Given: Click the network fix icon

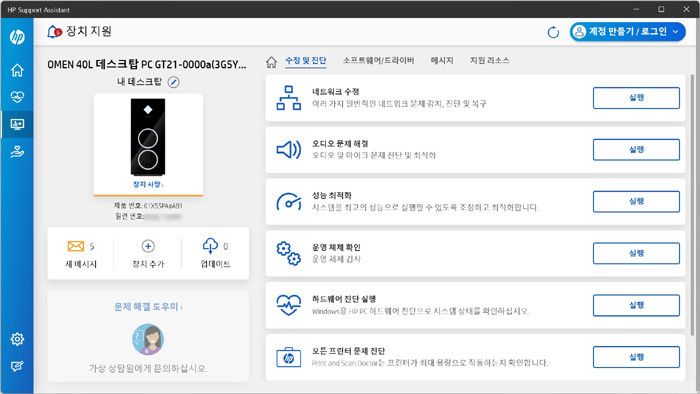Looking at the screenshot, I should 288,98.
